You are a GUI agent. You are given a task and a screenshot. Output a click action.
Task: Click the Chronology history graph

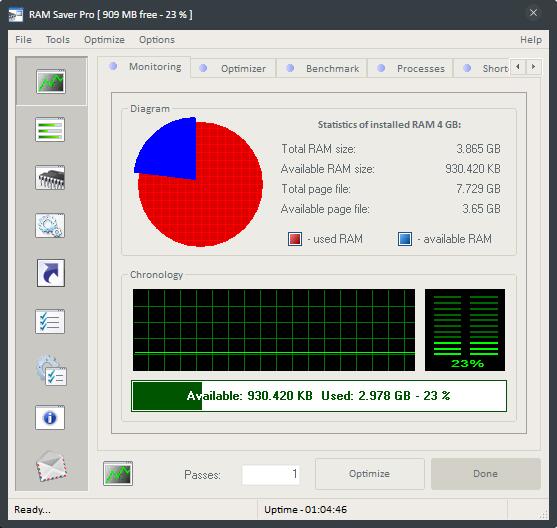(274, 330)
